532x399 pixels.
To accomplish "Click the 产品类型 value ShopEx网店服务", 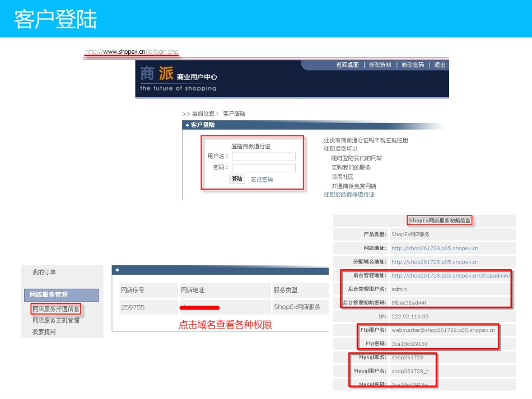I will pyautogui.click(x=410, y=234).
